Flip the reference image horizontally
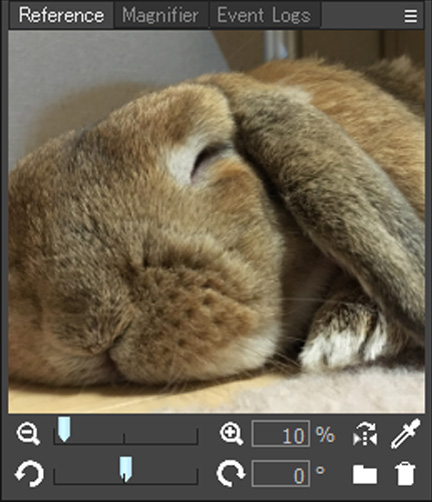Screen dimensions: 432x502 pyautogui.click(x=365, y=434)
